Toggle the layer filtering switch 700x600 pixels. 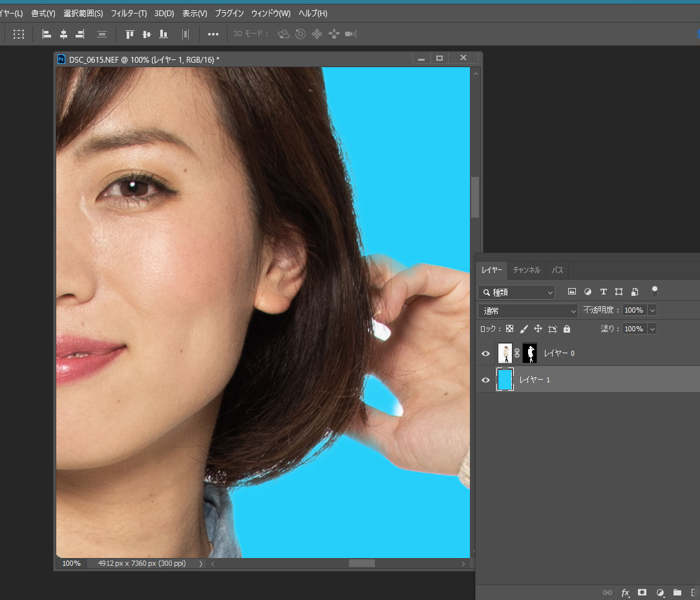(x=654, y=291)
